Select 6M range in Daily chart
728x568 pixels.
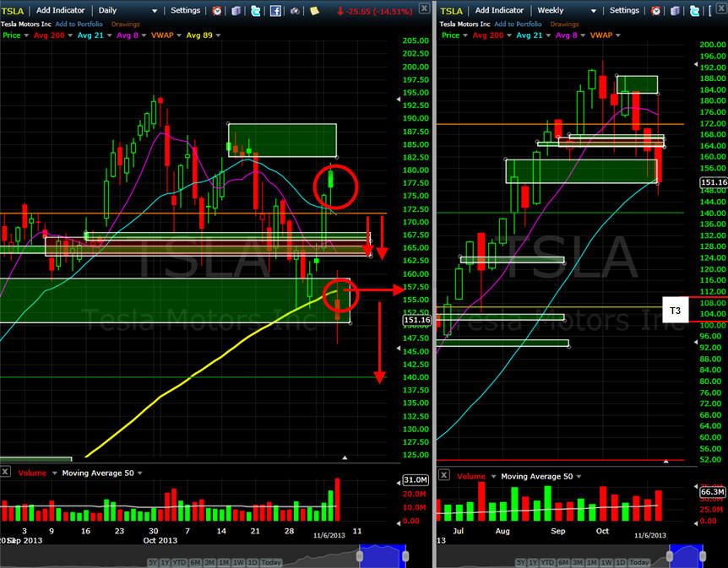coord(195,562)
